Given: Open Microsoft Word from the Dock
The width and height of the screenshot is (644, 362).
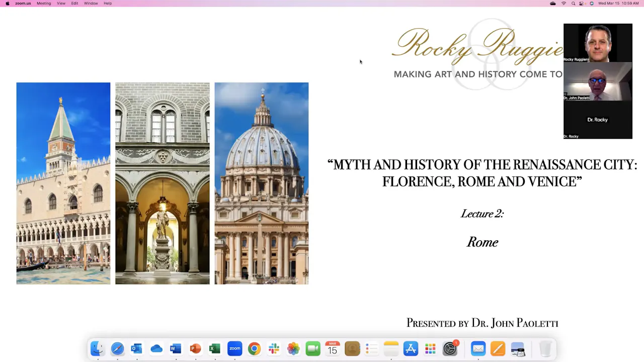Looking at the screenshot, I should tap(175, 348).
